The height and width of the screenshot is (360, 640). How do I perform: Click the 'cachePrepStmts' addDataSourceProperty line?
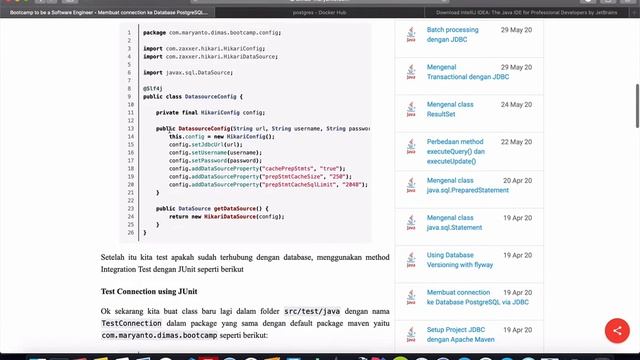tap(257, 169)
